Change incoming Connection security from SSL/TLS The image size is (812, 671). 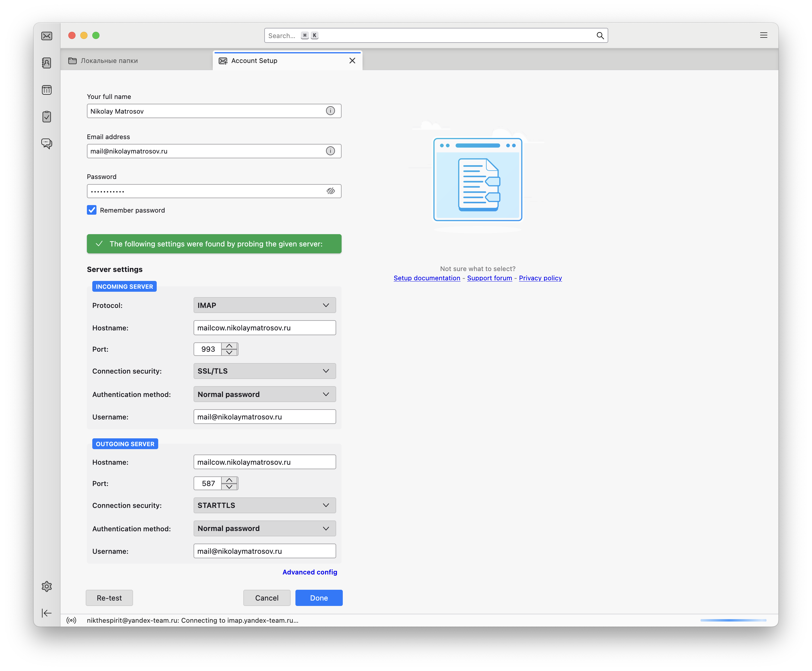tap(265, 371)
